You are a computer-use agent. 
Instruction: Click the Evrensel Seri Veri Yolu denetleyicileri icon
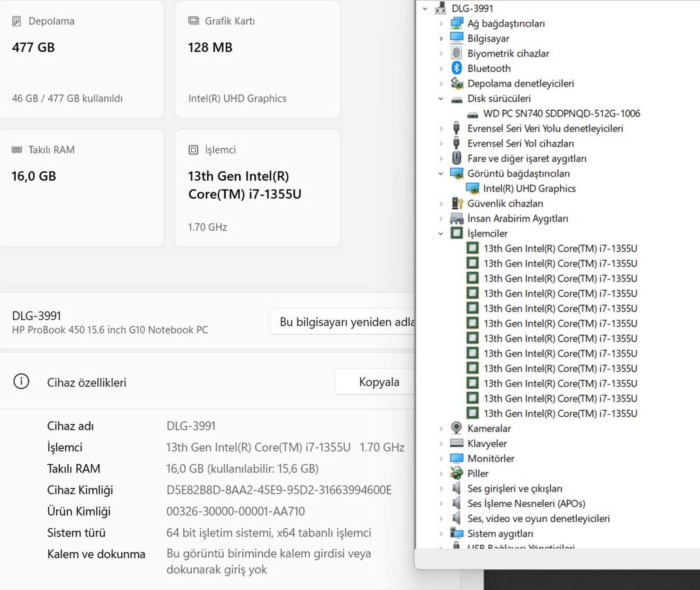(456, 128)
